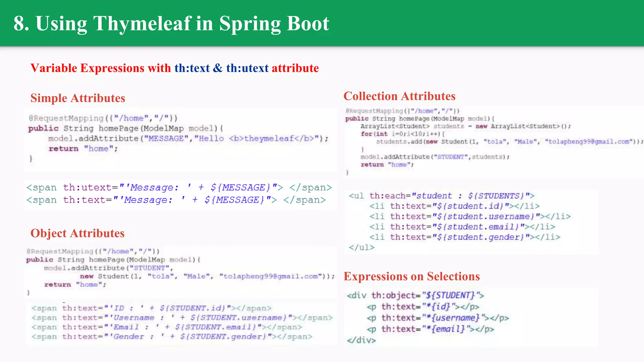Select the 'Object Attributes' heading
The height and width of the screenshot is (362, 644).
[77, 233]
